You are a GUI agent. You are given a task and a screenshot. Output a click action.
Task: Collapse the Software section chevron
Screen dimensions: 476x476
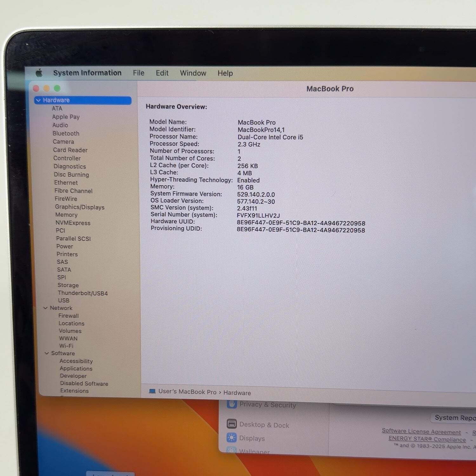pyautogui.click(x=47, y=353)
